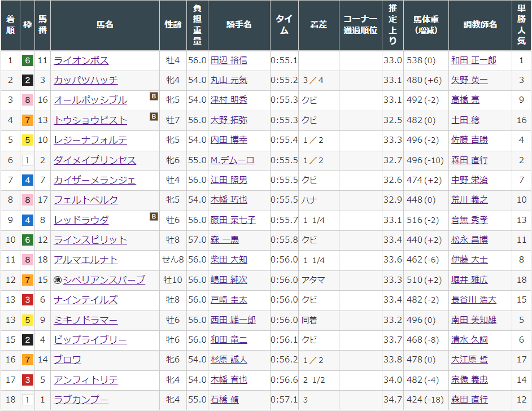
Task: Open trainer link 宗像 義忠
Action: (x=469, y=380)
